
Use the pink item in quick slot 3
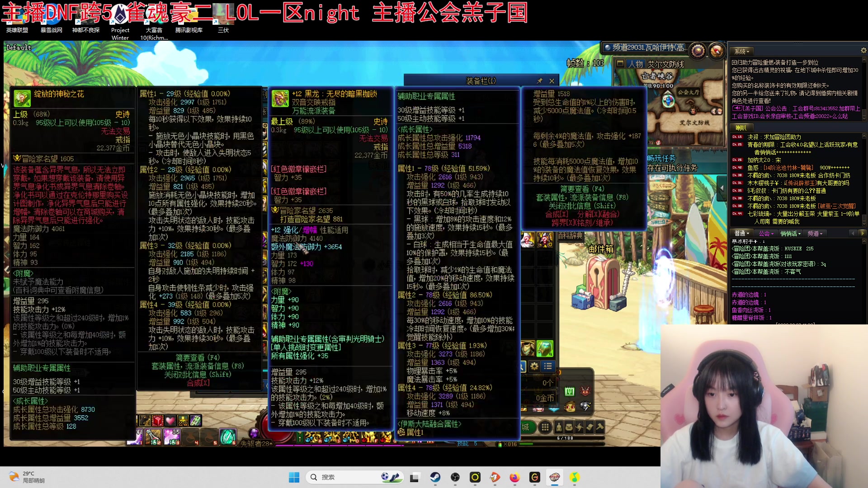coord(172,436)
